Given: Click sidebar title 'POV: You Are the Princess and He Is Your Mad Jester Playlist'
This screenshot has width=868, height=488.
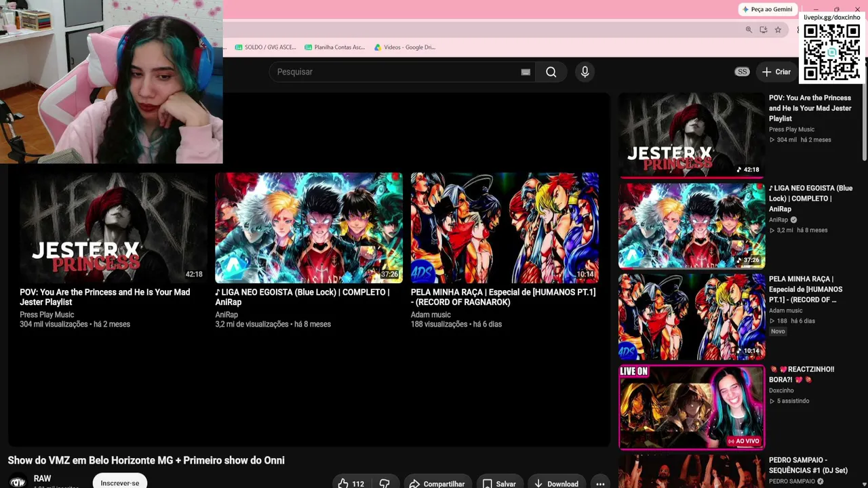Looking at the screenshot, I should click(x=810, y=108).
